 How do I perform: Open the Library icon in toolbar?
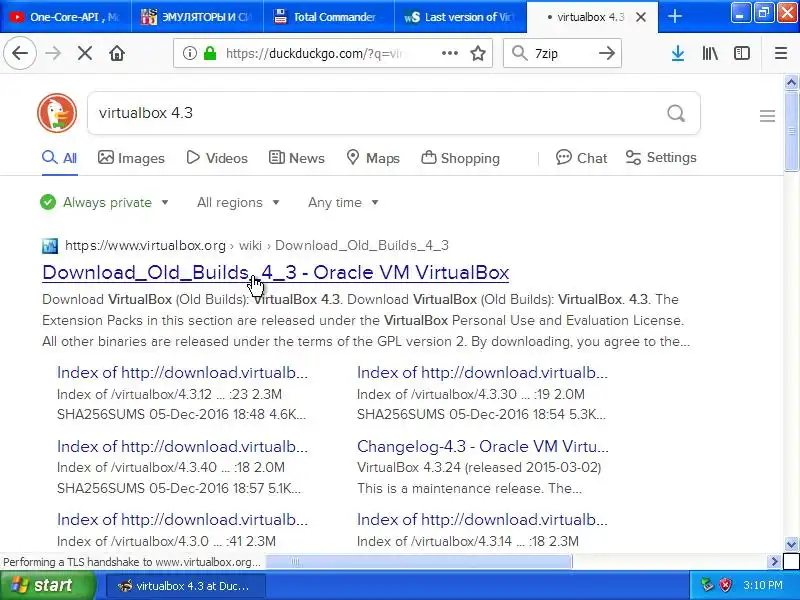point(710,53)
